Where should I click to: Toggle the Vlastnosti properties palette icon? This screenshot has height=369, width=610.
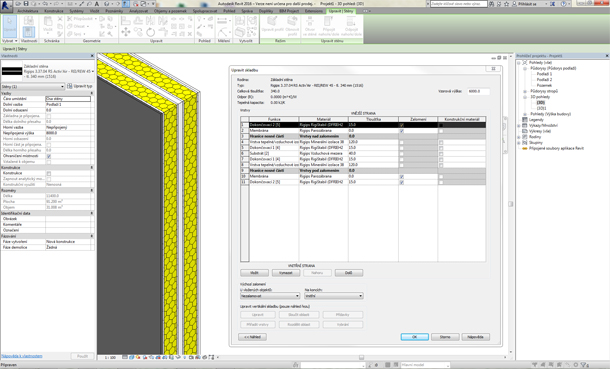[x=29, y=31]
